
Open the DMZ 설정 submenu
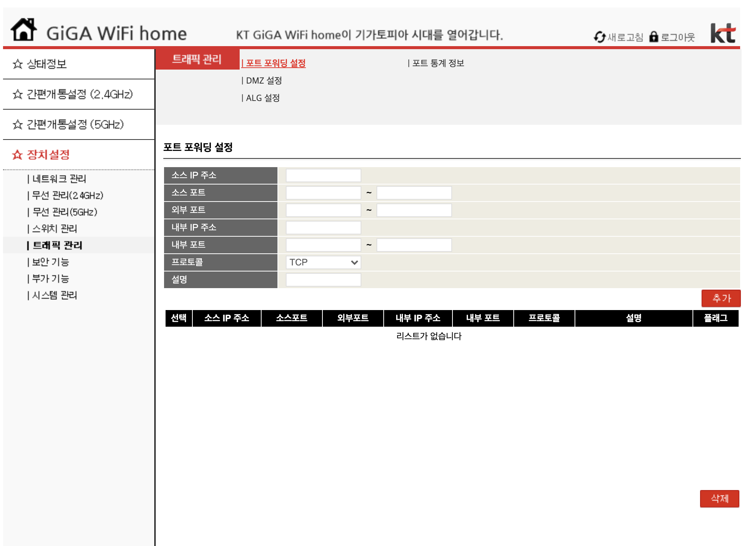pyautogui.click(x=263, y=81)
